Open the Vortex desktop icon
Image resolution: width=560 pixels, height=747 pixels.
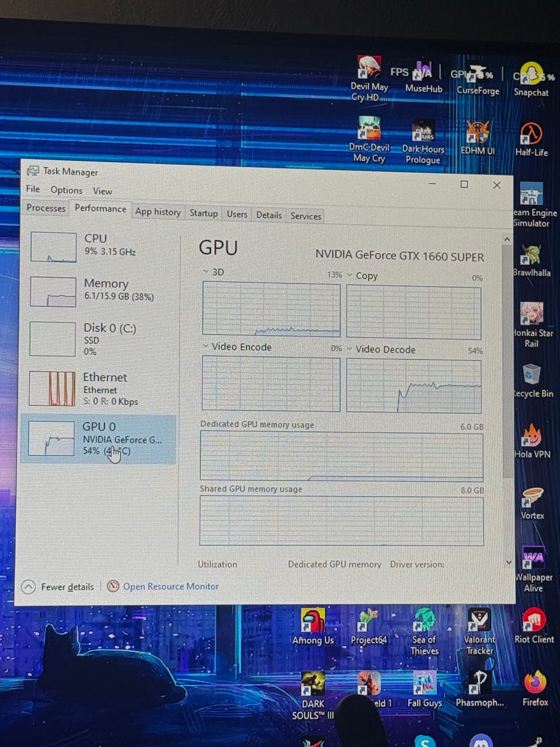click(x=532, y=503)
